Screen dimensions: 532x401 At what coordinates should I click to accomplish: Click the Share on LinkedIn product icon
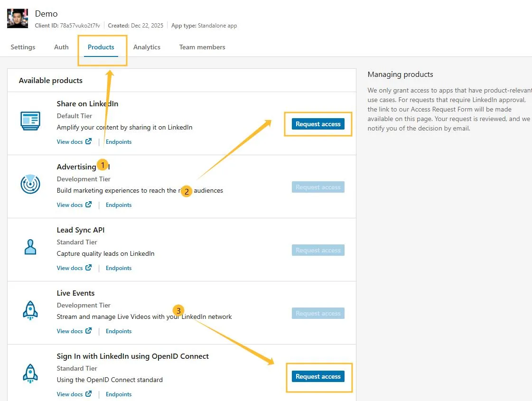(x=30, y=121)
